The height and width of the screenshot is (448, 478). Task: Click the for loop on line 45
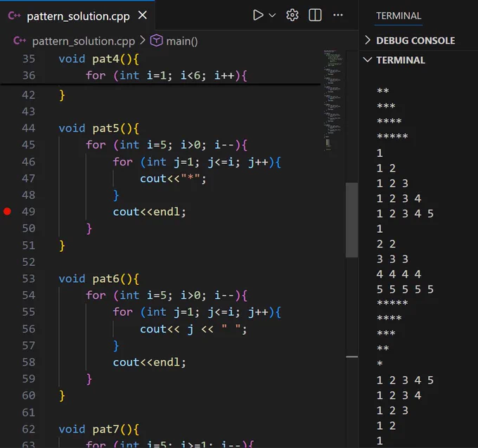click(x=167, y=145)
